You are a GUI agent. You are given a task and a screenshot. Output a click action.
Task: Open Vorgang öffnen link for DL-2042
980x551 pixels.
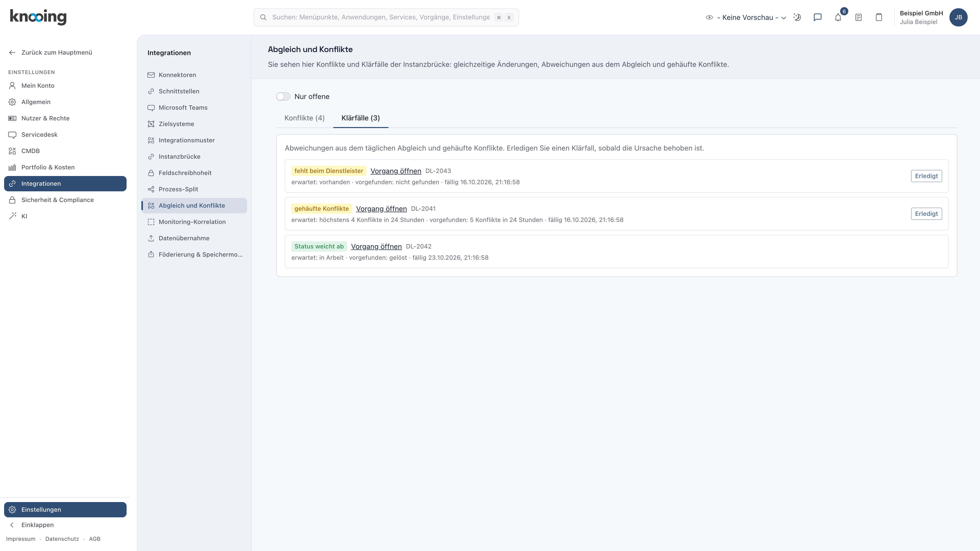[376, 246]
